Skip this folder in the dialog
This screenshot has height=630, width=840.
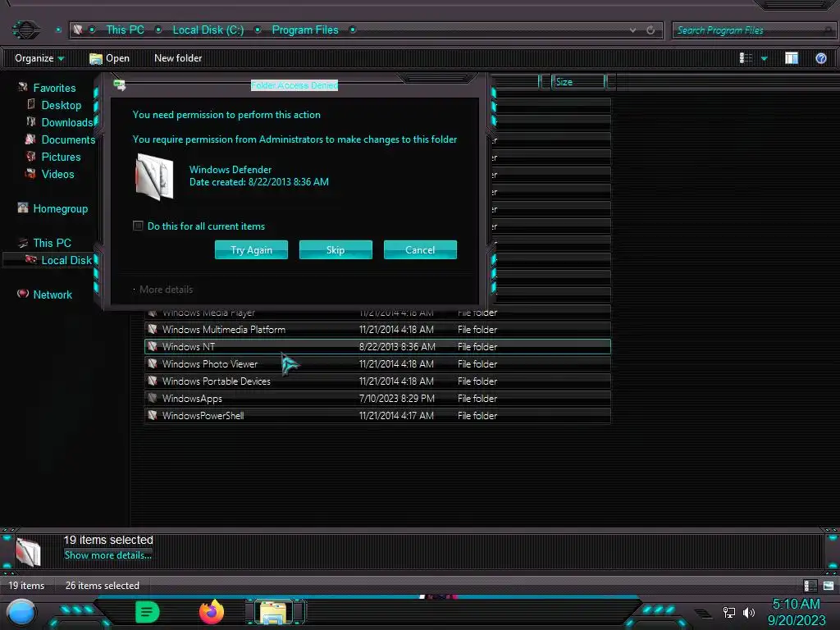point(336,249)
